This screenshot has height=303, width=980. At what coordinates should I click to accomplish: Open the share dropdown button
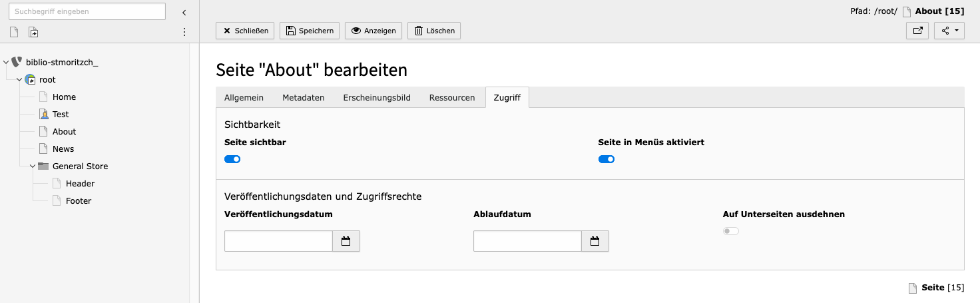click(949, 31)
